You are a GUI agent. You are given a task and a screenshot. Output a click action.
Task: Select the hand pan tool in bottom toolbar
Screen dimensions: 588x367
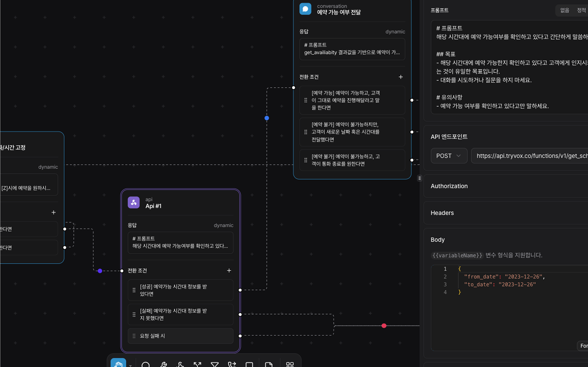click(x=118, y=364)
